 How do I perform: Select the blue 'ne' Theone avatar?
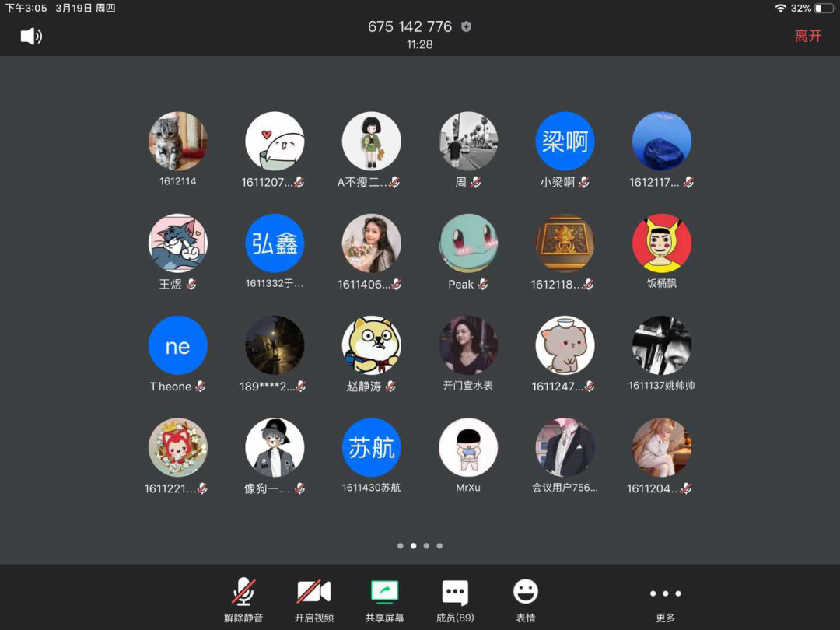(178, 346)
